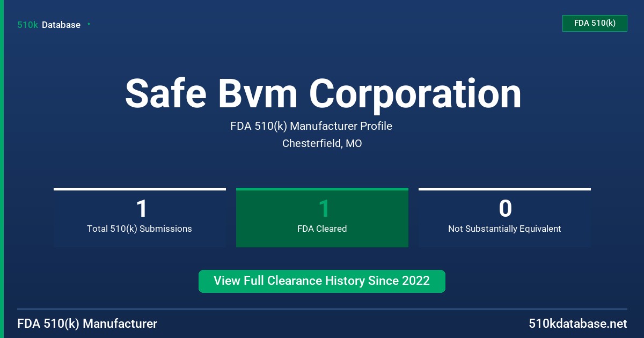Click the Chesterfield, MO location text

click(322, 144)
